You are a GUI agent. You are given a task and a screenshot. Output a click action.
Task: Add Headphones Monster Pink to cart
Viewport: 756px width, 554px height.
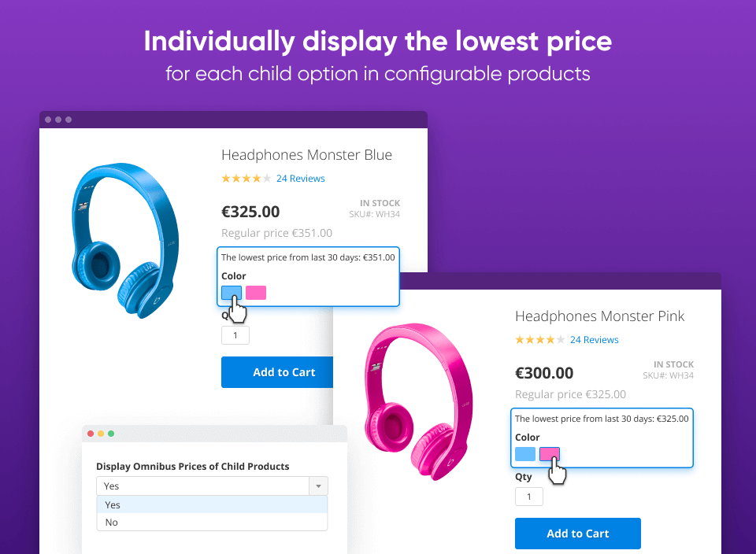point(577,534)
